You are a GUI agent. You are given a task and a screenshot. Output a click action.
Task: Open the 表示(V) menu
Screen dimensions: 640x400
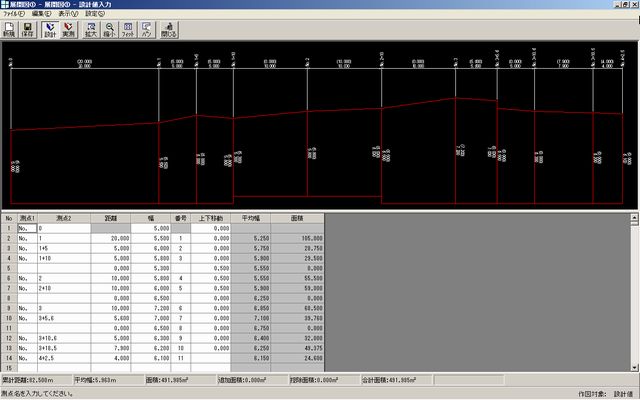[x=68, y=13]
